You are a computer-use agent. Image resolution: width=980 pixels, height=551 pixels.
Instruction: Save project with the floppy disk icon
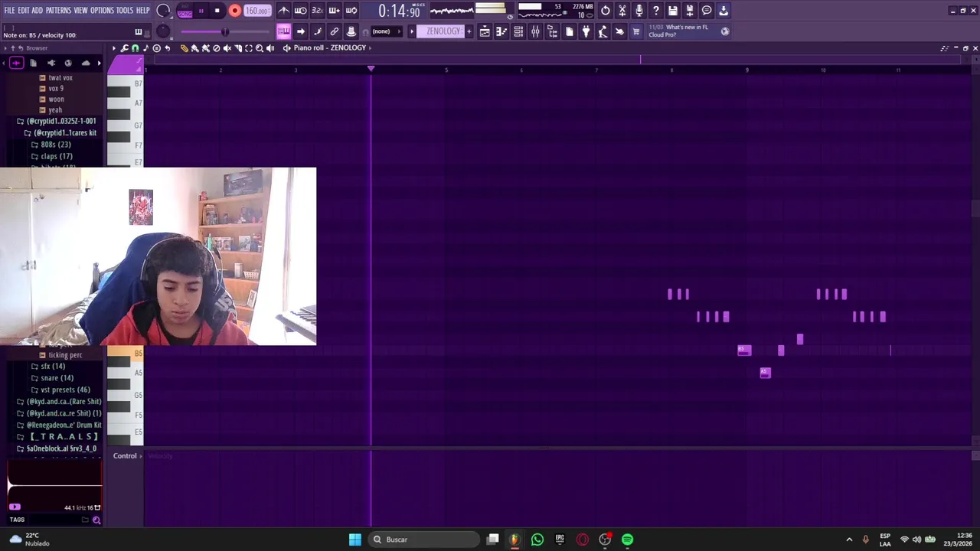tap(673, 11)
